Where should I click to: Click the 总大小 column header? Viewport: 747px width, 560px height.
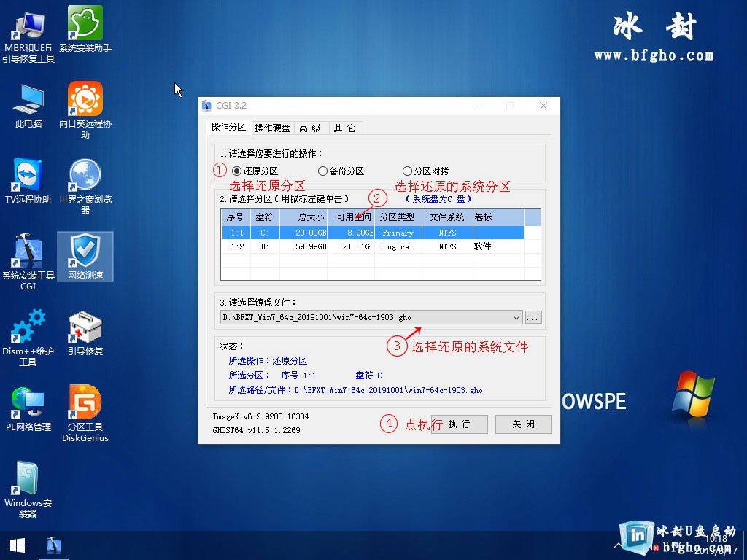pos(303,217)
